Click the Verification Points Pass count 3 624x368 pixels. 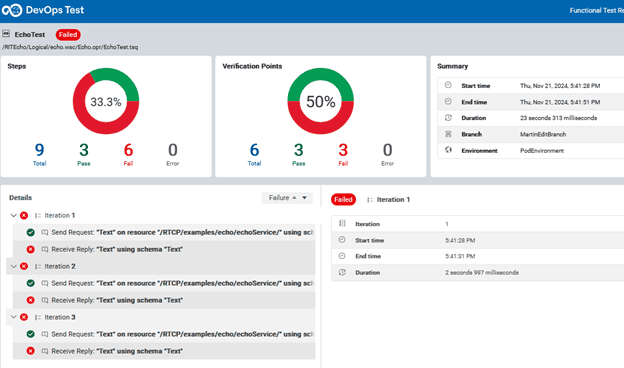coord(298,150)
